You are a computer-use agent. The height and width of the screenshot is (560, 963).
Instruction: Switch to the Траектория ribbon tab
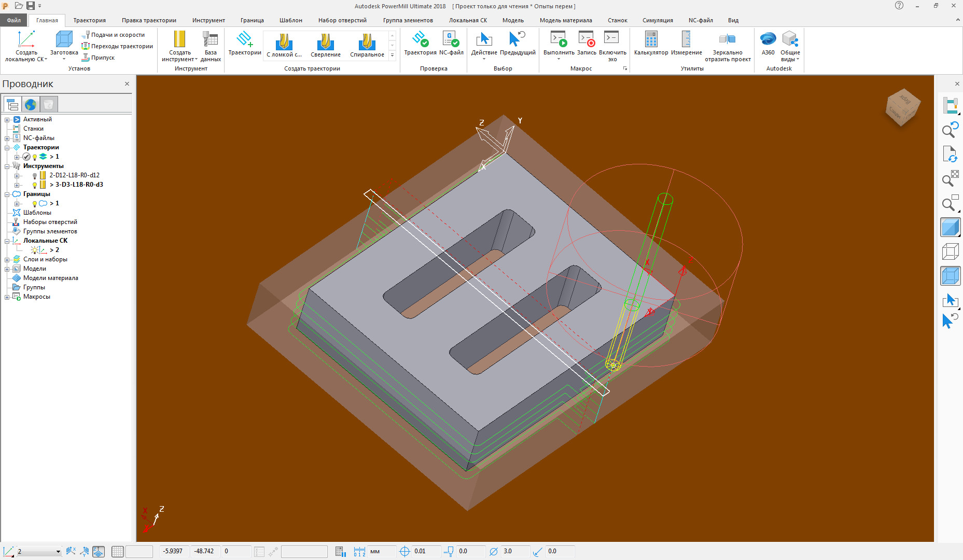[89, 20]
